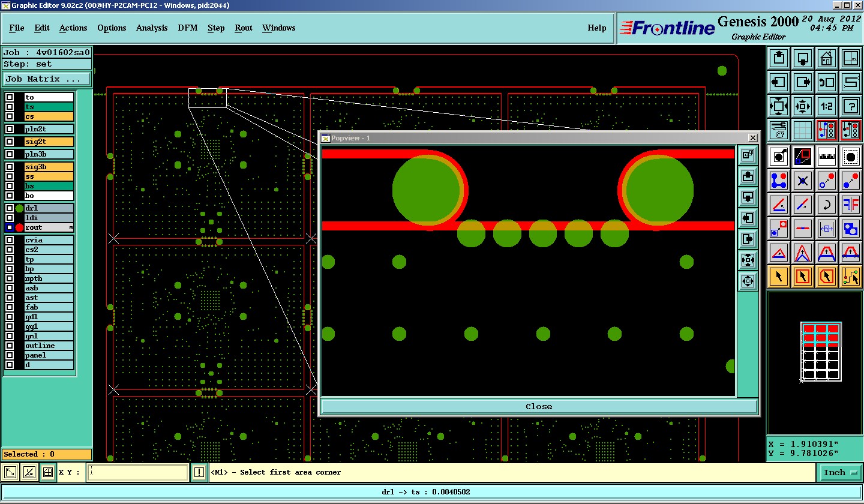Image resolution: width=864 pixels, height=504 pixels.
Task: Click the Home view icon
Action: click(827, 58)
